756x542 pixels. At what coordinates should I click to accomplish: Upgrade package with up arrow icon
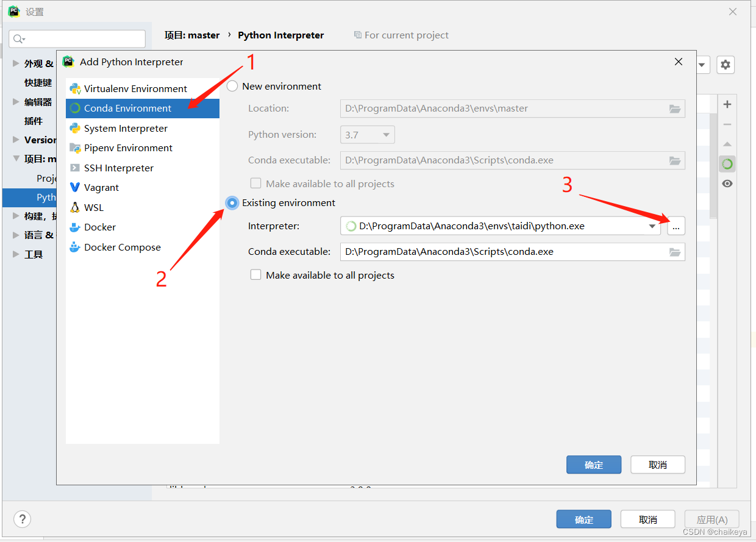(727, 144)
